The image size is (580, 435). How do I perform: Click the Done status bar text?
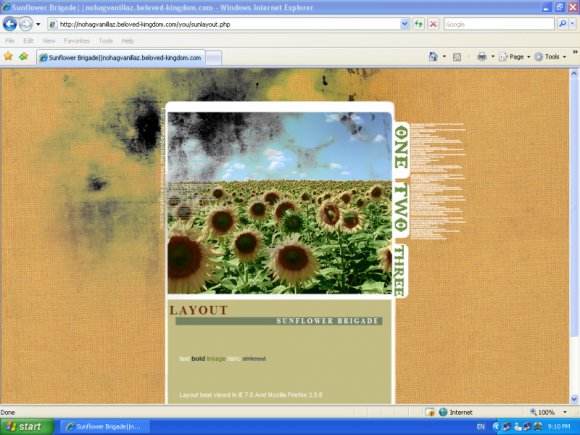click(8, 412)
